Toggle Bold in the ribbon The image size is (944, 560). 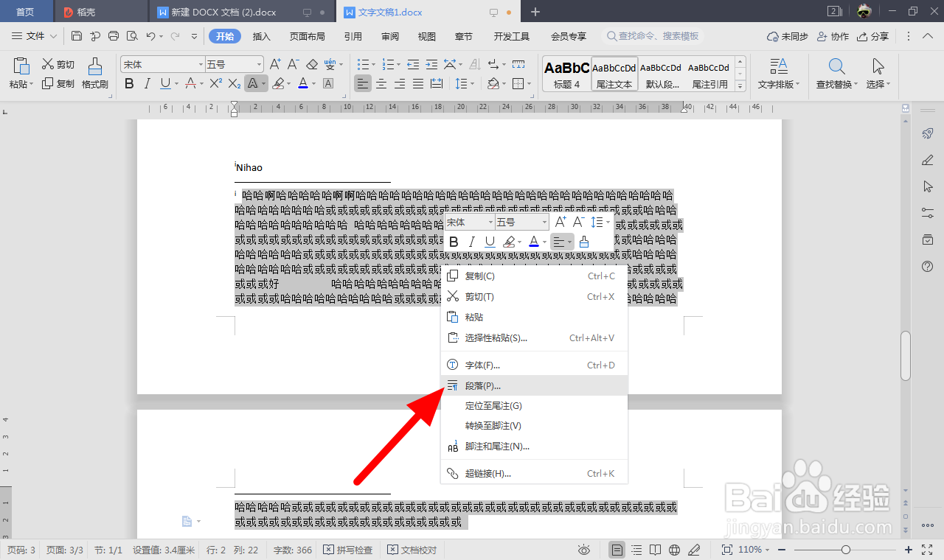(x=129, y=83)
